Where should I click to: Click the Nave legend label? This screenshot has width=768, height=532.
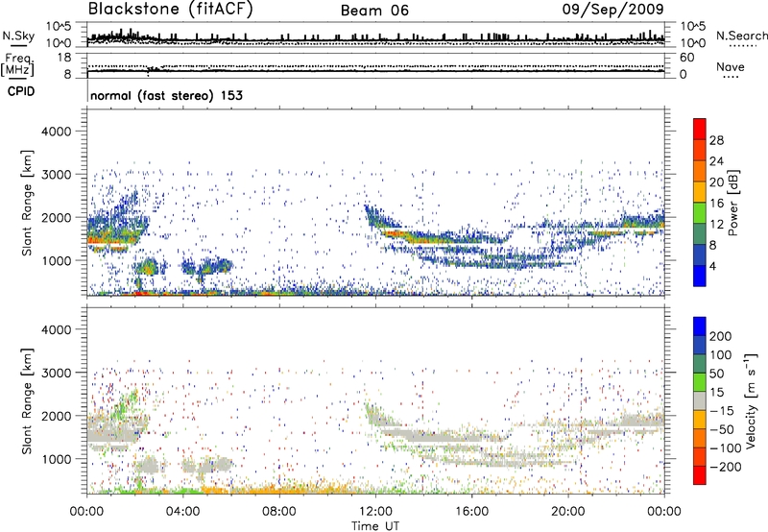coord(730,67)
